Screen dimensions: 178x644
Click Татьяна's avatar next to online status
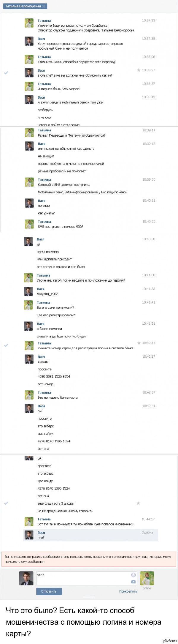(x=147, y=578)
